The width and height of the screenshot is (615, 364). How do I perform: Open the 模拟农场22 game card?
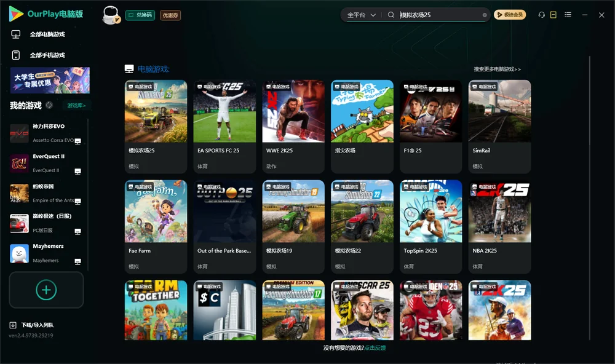pyautogui.click(x=362, y=227)
